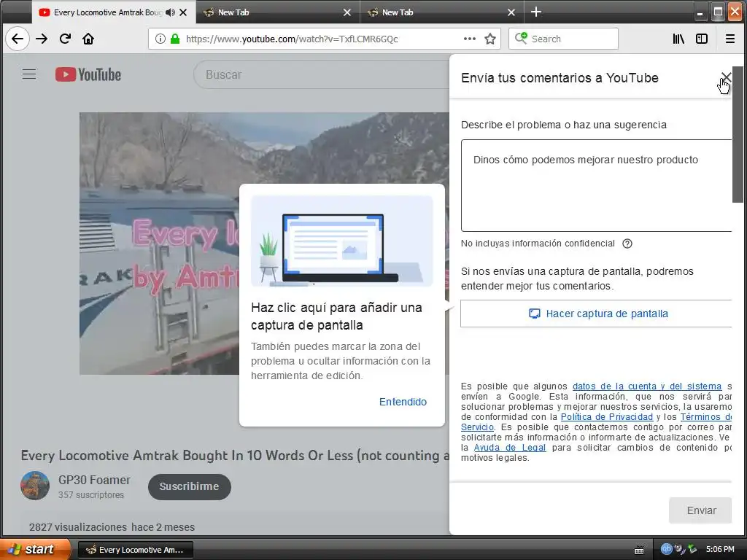Click Hacer captura de pantalla button
The image size is (747, 560).
pyautogui.click(x=597, y=314)
